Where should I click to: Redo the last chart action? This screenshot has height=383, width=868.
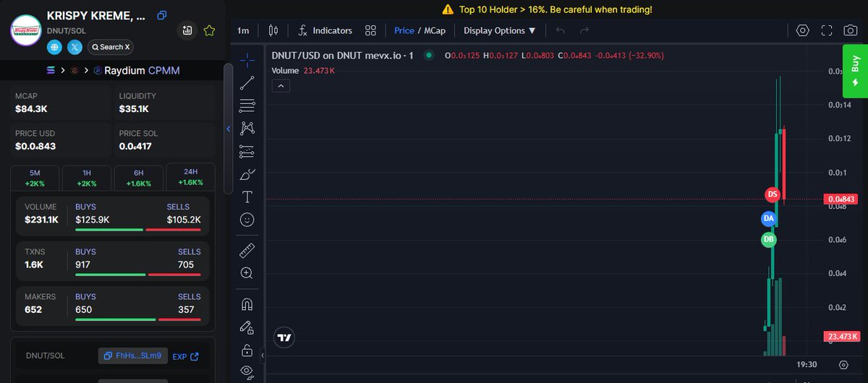point(584,30)
